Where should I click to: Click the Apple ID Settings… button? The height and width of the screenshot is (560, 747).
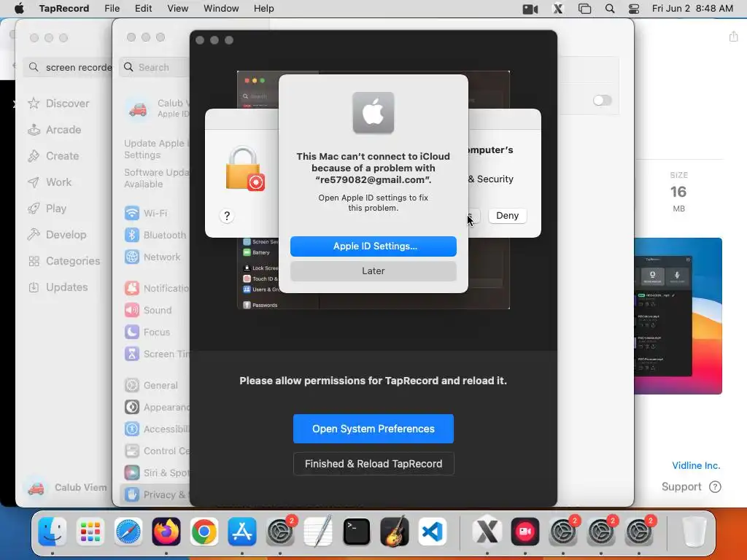(x=373, y=246)
